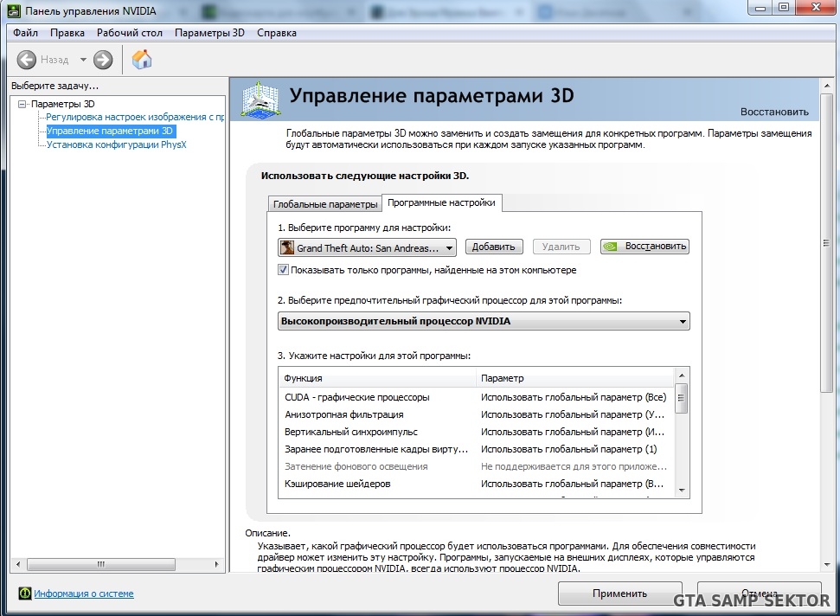Image resolution: width=840 pixels, height=616 pixels.
Task: Click the 3D settings header image
Action: pyautogui.click(x=260, y=99)
